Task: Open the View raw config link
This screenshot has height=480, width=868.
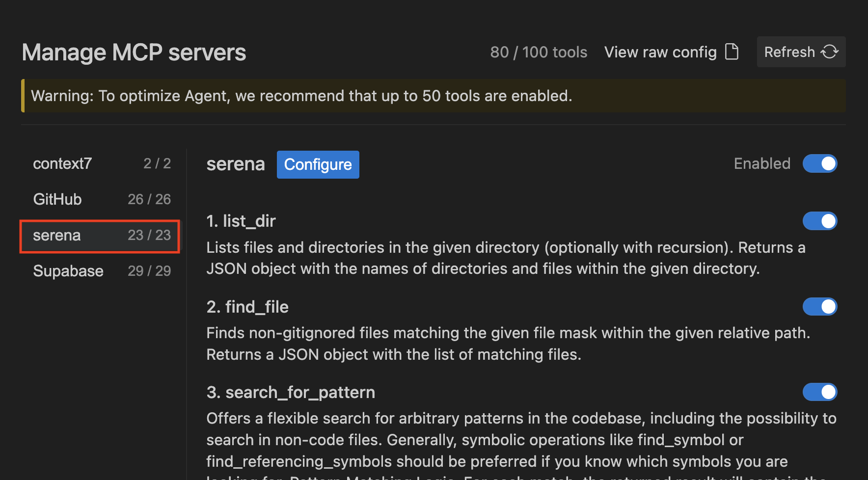Action: [660, 52]
